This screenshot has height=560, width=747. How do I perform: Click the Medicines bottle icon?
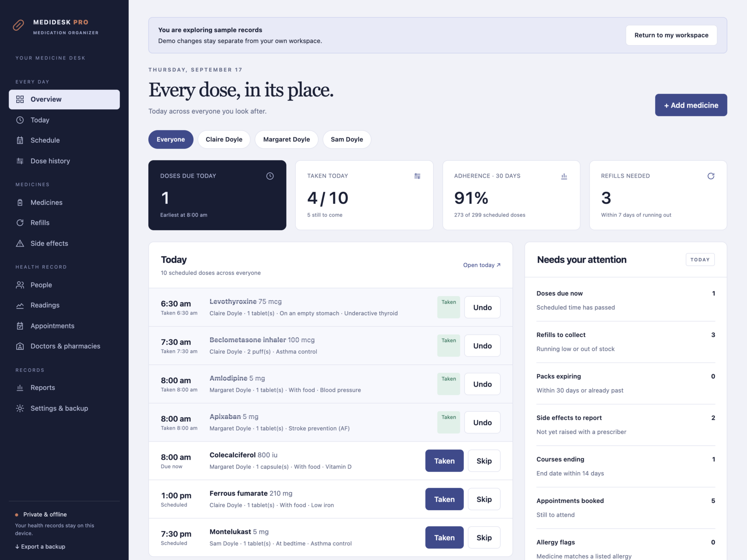tap(20, 202)
